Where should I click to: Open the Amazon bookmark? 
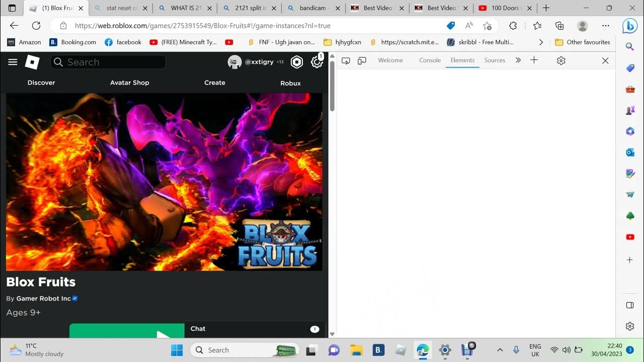pos(24,42)
